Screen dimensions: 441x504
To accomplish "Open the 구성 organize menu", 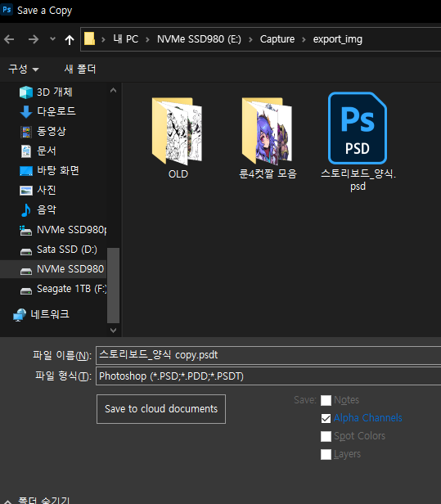I will tap(24, 69).
